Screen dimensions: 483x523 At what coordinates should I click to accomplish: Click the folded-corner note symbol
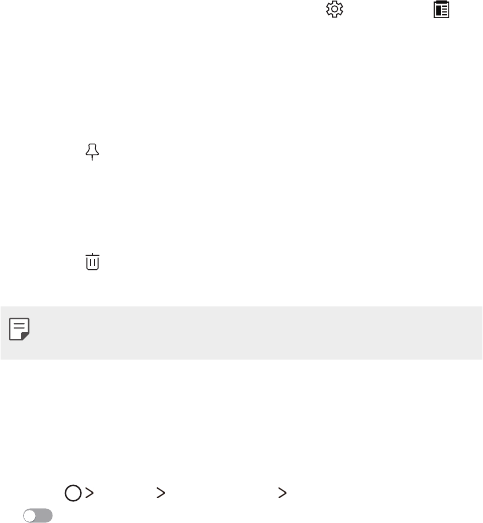[19, 329]
